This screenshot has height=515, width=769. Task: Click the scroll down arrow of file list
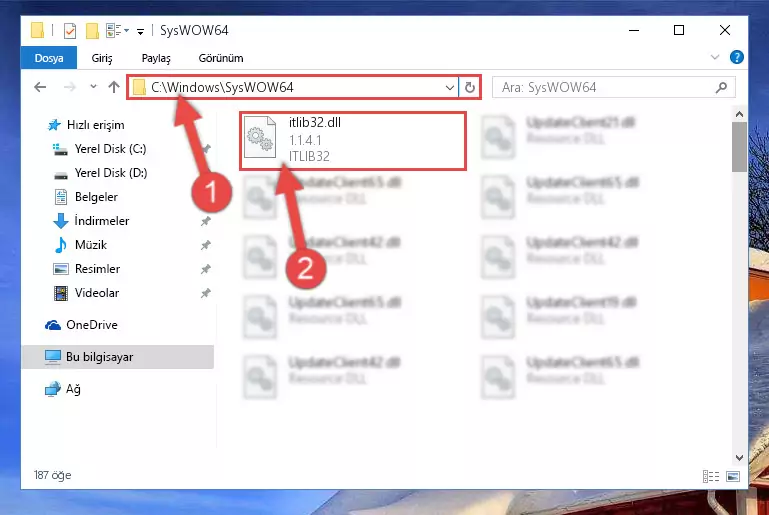[x=739, y=458]
